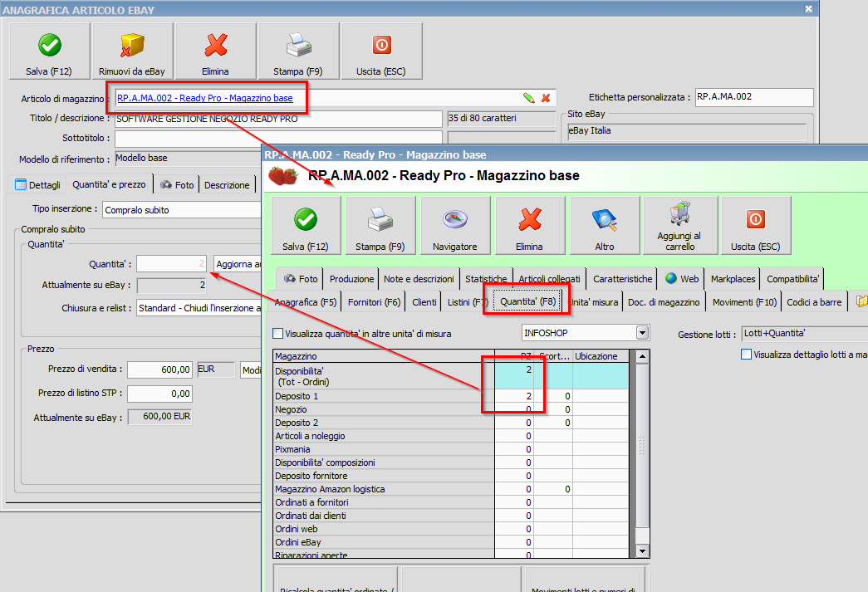The height and width of the screenshot is (592, 868).
Task: Open the Doc. di magazzino tab
Action: tap(664, 302)
